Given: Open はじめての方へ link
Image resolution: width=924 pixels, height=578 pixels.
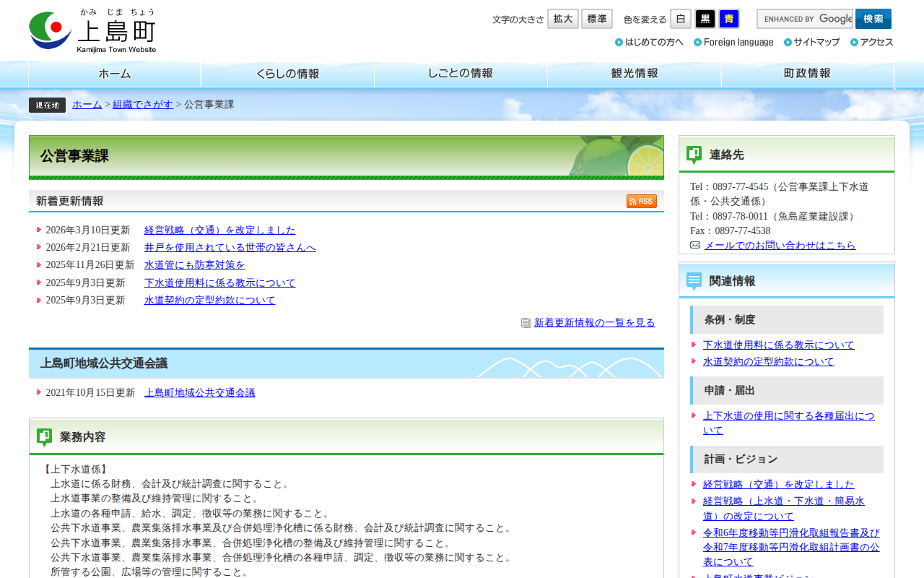Looking at the screenshot, I should click(x=649, y=42).
